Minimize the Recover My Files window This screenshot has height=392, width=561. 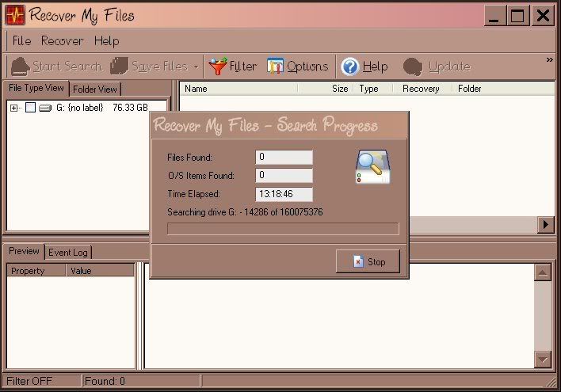pos(494,16)
